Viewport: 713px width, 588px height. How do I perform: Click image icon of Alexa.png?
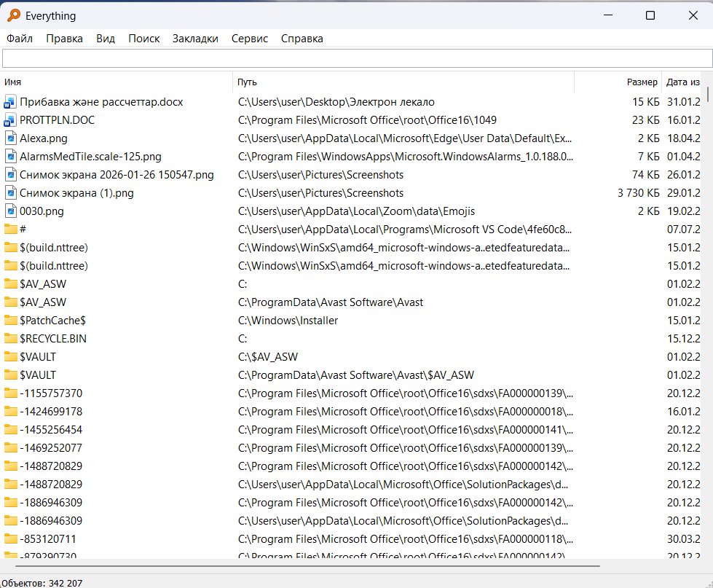point(10,138)
